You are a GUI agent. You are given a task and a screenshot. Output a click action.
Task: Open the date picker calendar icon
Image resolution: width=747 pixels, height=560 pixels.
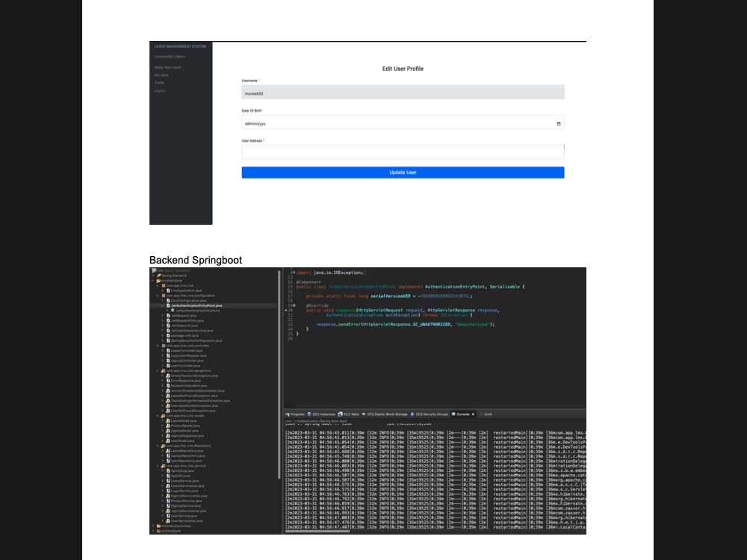point(559,122)
